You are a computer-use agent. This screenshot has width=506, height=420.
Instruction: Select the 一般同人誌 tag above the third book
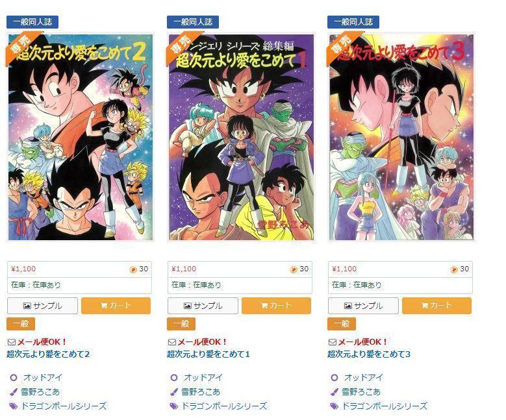coord(353,22)
